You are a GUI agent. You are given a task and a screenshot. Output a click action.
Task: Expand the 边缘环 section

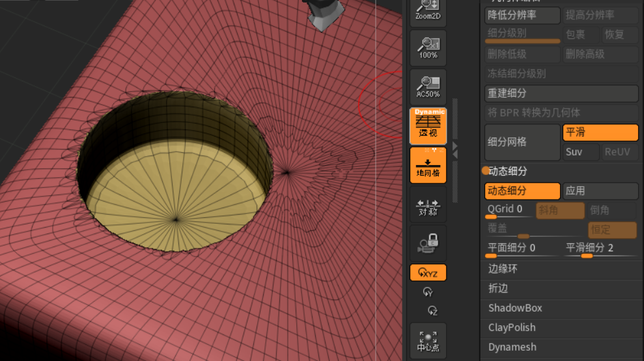coord(503,269)
